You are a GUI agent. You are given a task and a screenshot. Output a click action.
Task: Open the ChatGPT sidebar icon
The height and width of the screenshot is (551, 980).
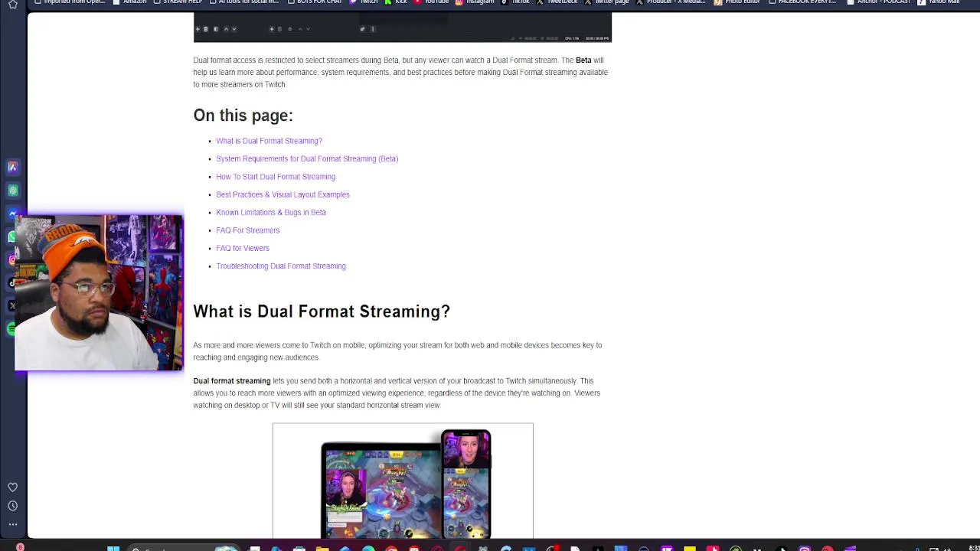[x=12, y=190]
